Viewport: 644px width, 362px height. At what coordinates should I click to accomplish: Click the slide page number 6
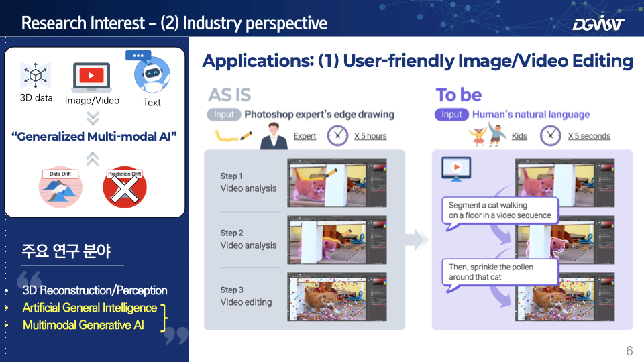pyautogui.click(x=629, y=351)
